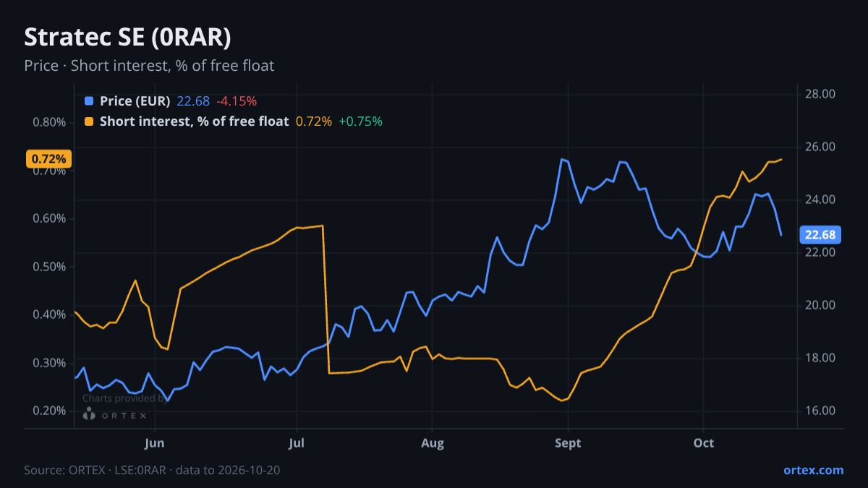Select the 22.68 price badge on axis
The width and height of the screenshot is (868, 488).
coord(820,234)
